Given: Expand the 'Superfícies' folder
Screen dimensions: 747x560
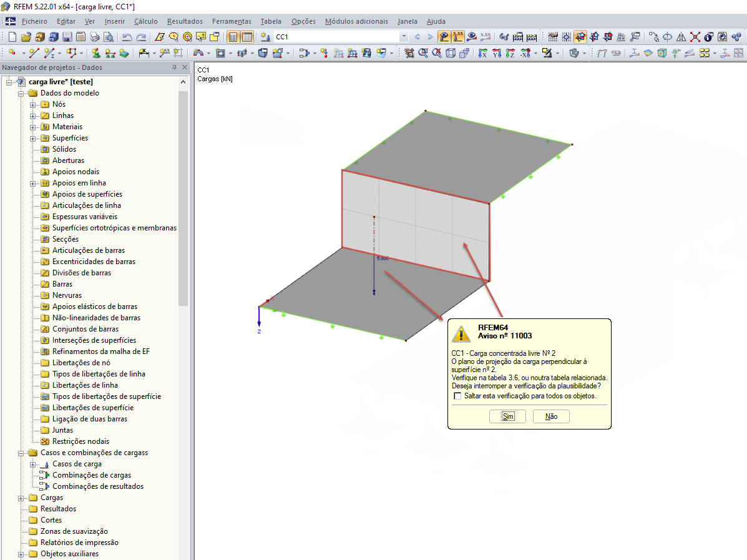Looking at the screenshot, I should 32,138.
